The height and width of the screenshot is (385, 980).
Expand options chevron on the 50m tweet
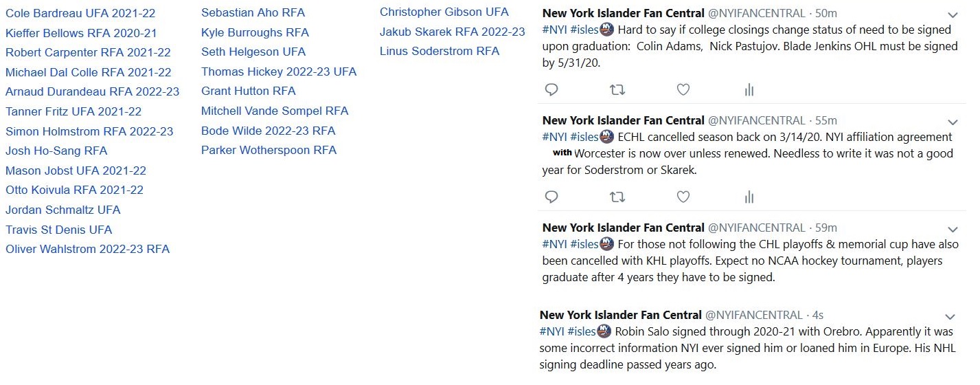pos(953,14)
